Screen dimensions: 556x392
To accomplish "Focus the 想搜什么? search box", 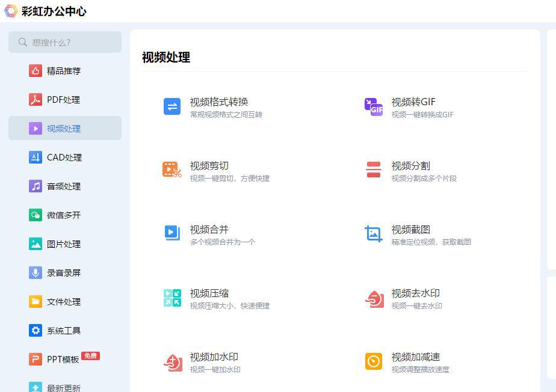I will pyautogui.click(x=65, y=42).
